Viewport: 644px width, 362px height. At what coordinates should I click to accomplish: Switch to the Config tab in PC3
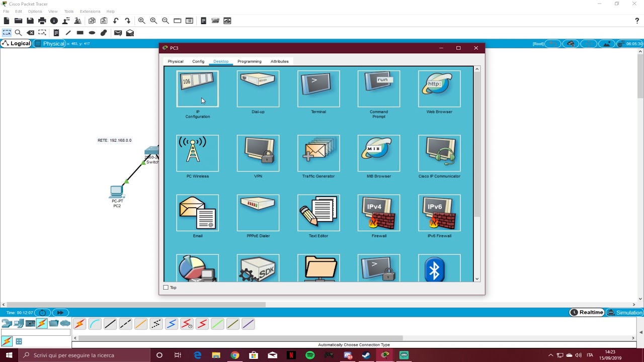coord(198,61)
